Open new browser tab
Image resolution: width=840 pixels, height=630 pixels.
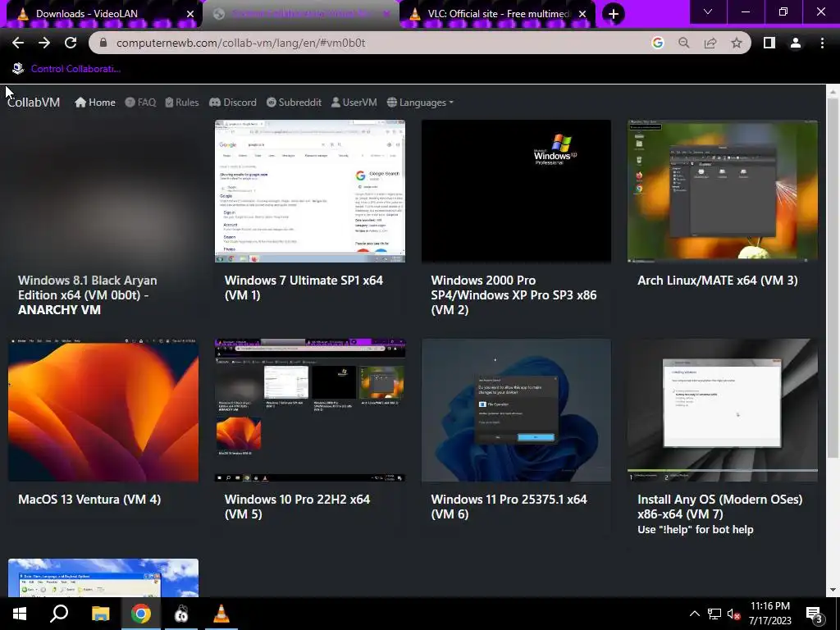[x=614, y=14]
